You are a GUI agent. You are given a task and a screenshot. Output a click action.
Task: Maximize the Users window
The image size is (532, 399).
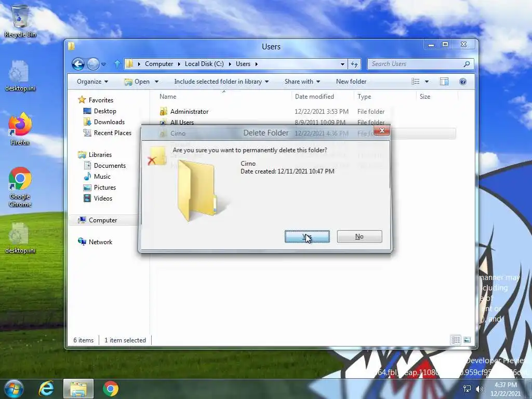click(445, 45)
